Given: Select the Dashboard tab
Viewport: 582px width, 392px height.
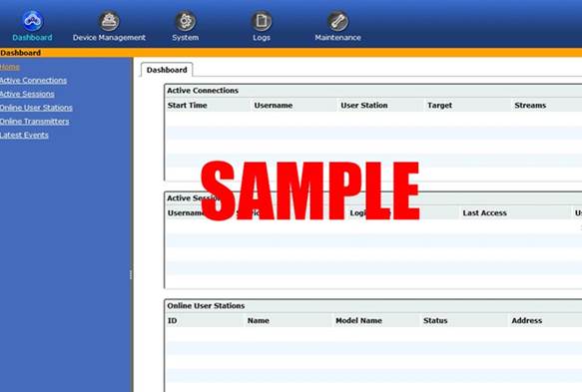Looking at the screenshot, I should (x=167, y=70).
